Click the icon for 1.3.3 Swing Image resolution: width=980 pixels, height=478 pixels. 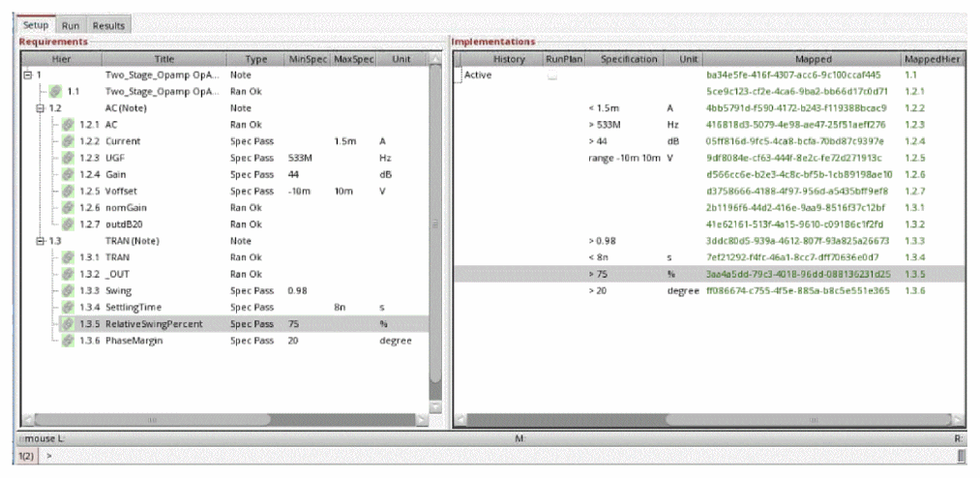coord(69,290)
